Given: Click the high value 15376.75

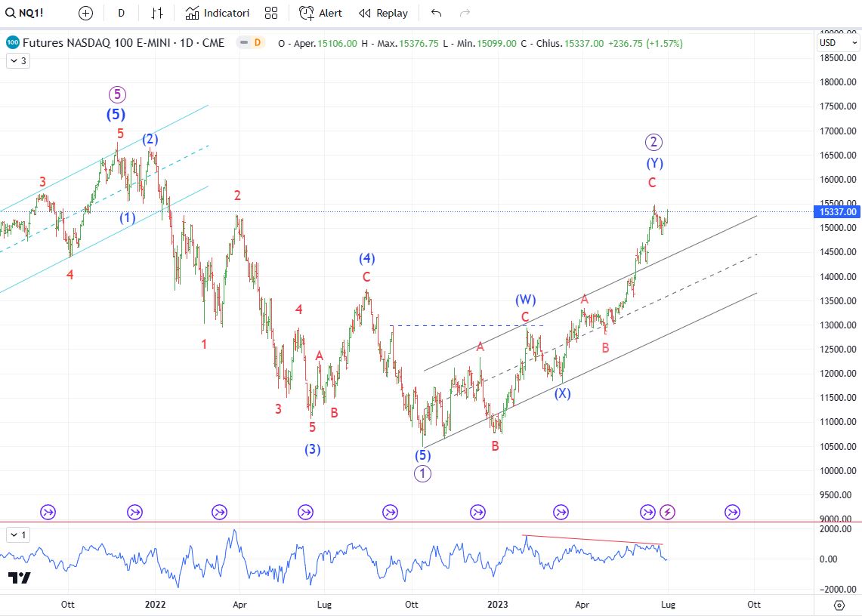Looking at the screenshot, I should coord(419,44).
